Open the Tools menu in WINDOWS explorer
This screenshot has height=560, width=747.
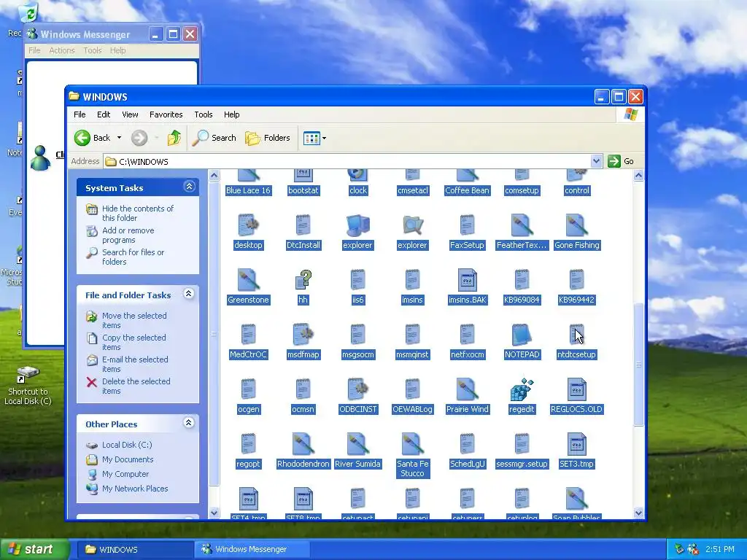[x=204, y=114]
